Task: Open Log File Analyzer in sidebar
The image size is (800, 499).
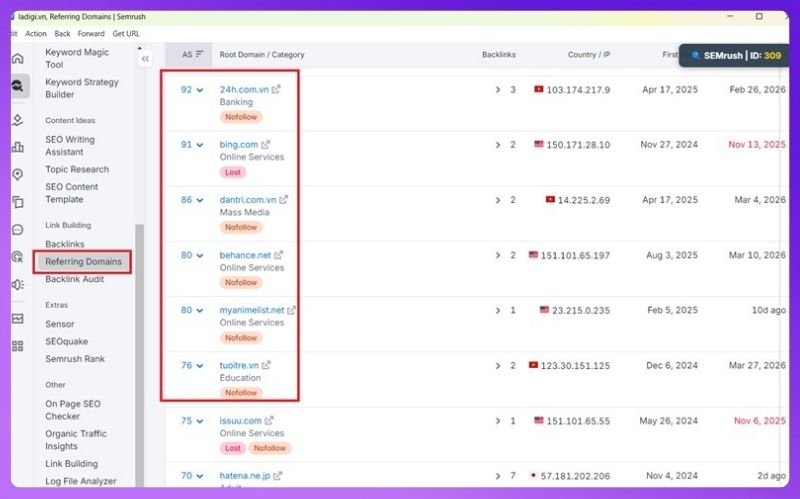Action: 81,481
